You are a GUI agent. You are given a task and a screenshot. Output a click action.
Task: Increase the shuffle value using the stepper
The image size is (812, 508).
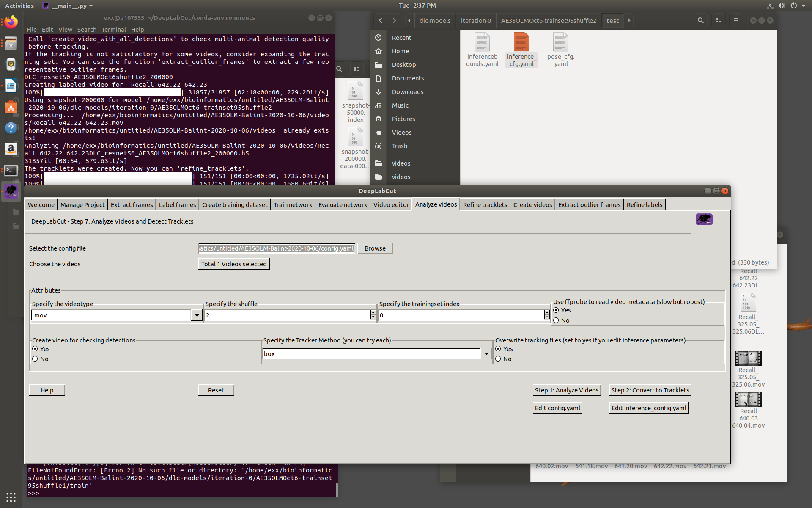pyautogui.click(x=373, y=313)
